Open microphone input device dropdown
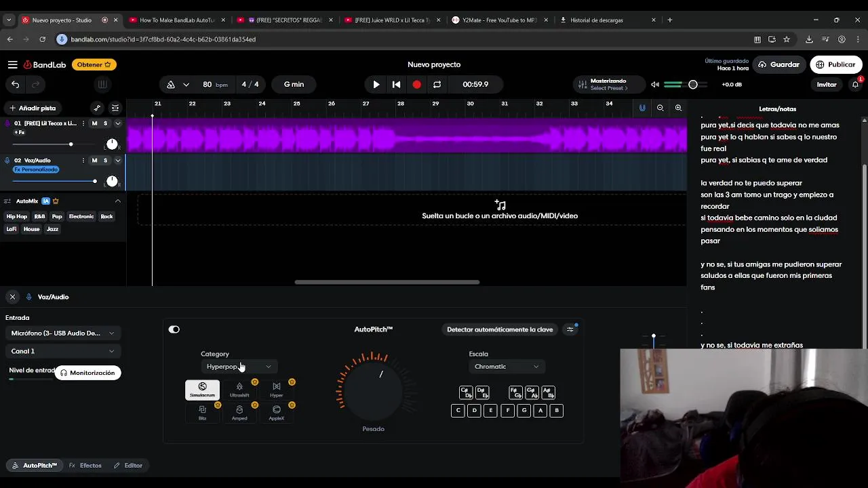868x488 pixels. 62,333
